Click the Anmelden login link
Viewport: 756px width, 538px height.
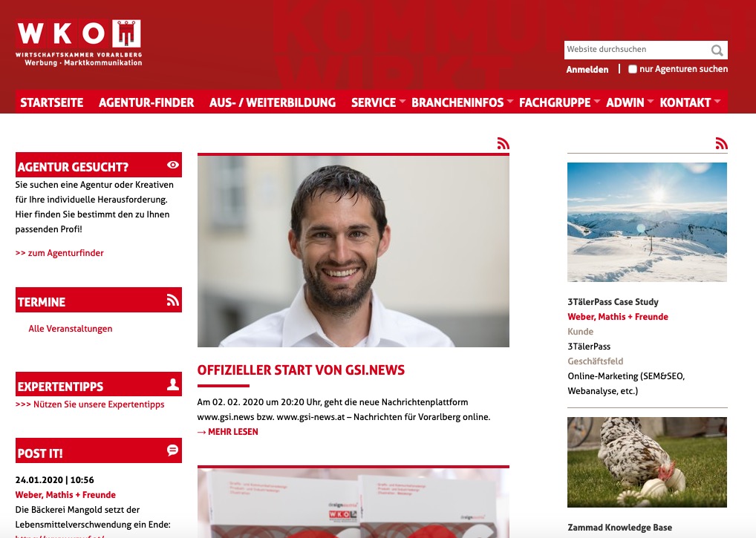(587, 69)
